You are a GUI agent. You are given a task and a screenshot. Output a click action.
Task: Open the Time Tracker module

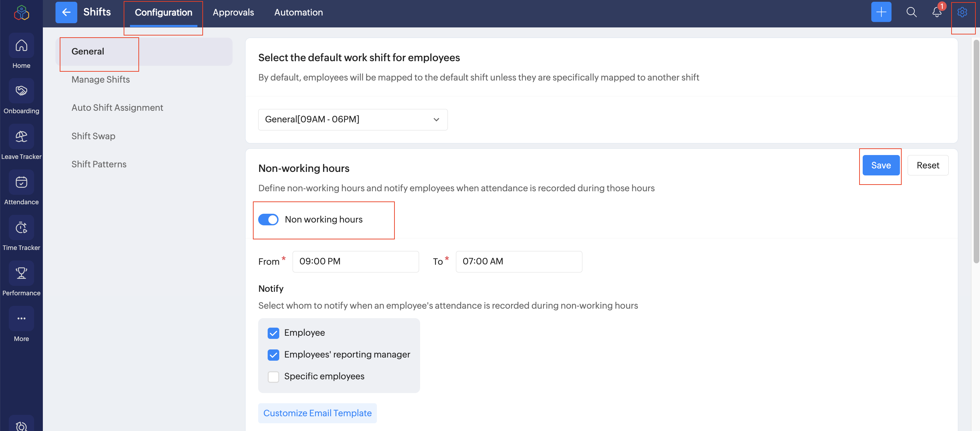(21, 228)
